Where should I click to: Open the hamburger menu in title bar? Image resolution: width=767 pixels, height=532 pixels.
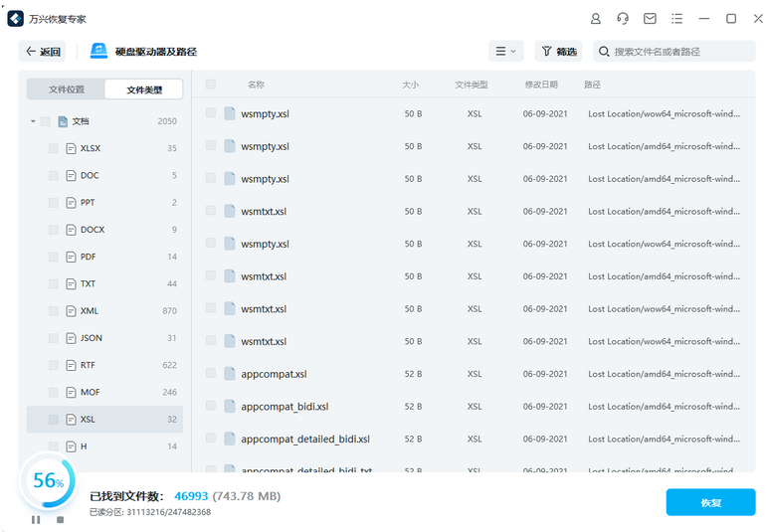click(676, 19)
